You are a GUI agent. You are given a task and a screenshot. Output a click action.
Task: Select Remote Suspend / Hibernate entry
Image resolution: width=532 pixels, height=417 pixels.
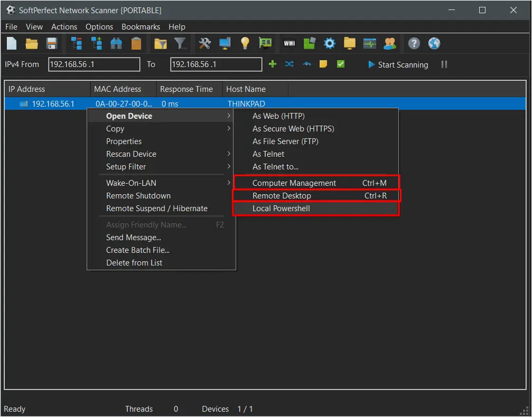pos(161,209)
